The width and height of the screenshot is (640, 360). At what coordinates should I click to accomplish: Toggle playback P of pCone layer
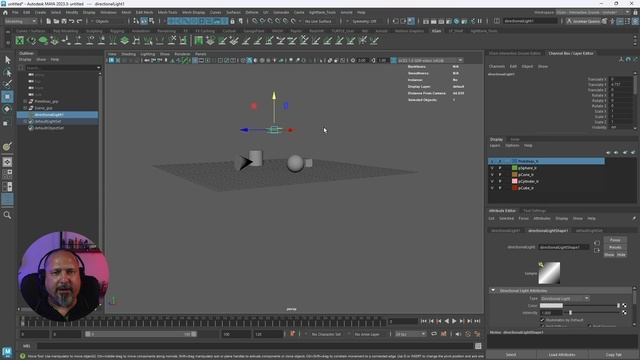(x=500, y=174)
